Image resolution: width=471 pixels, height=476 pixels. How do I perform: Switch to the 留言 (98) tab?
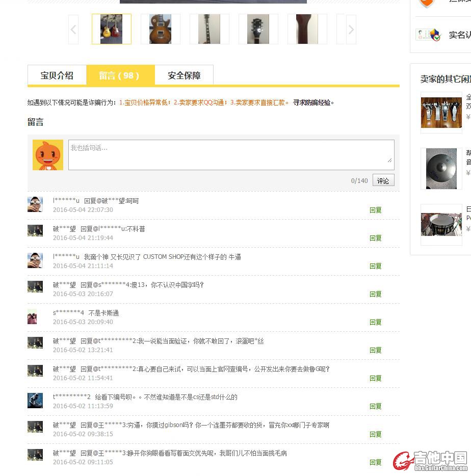click(121, 75)
